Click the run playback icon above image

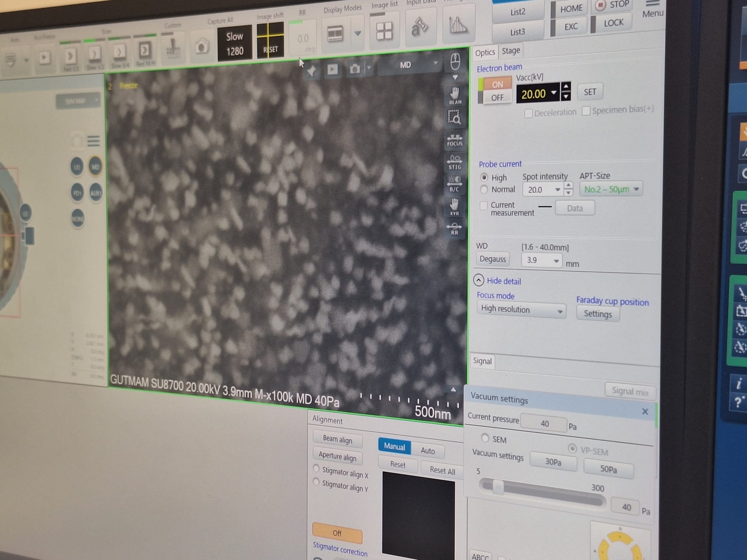tap(333, 70)
